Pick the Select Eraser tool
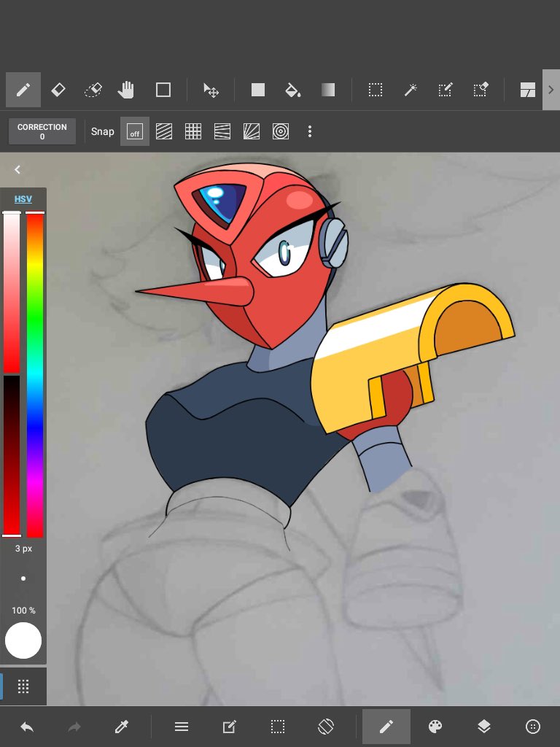Viewport: 560px width, 747px height. point(481,90)
